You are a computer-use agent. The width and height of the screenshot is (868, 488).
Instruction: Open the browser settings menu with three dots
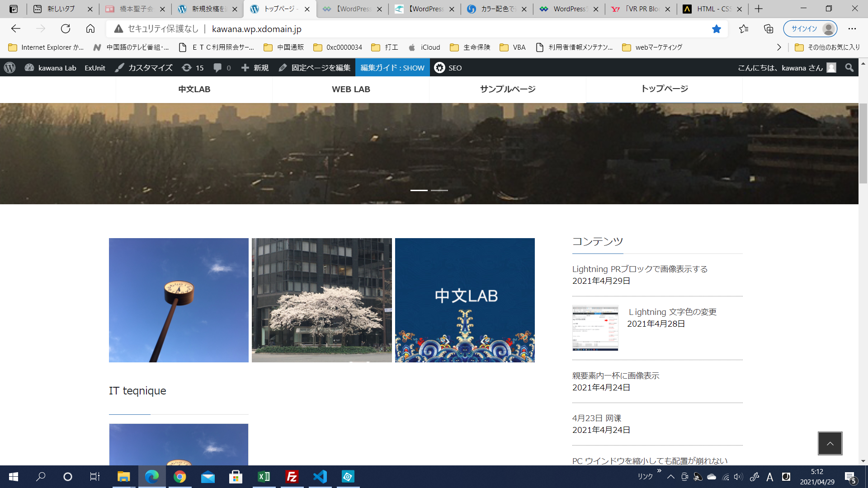853,28
